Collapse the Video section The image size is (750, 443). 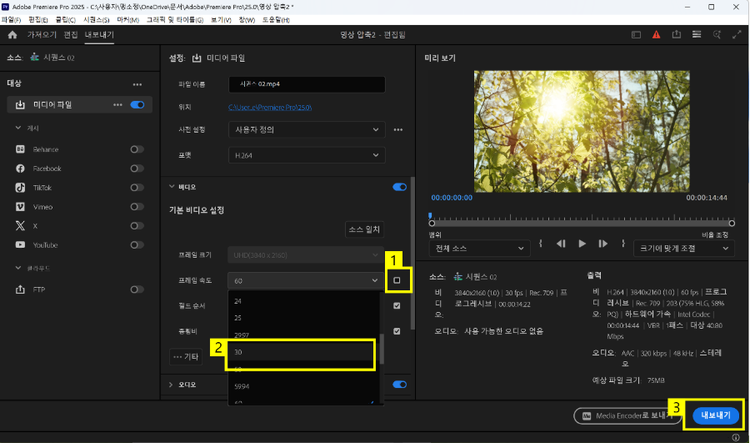click(172, 187)
